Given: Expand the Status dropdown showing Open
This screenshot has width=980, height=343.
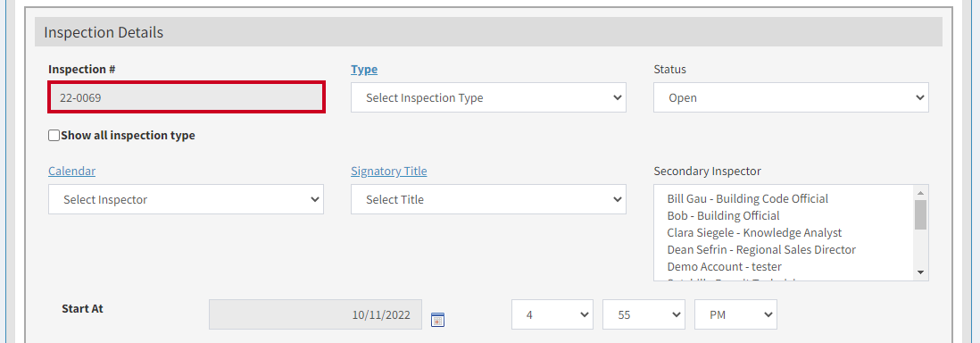Looking at the screenshot, I should coord(791,97).
